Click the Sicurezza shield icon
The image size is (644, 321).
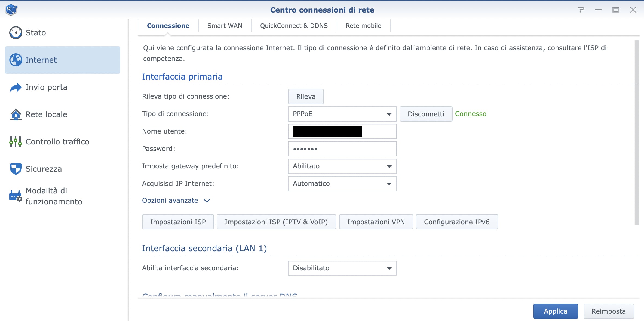[16, 169]
